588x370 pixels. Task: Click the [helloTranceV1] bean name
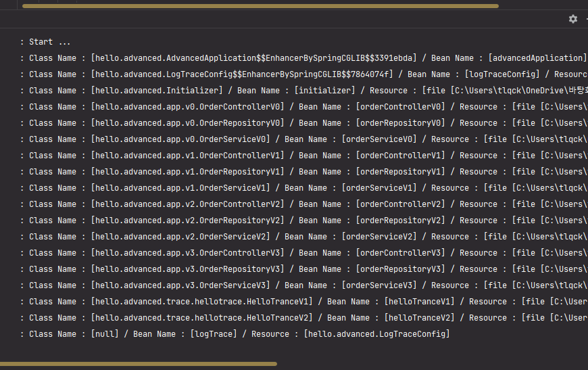(x=419, y=301)
